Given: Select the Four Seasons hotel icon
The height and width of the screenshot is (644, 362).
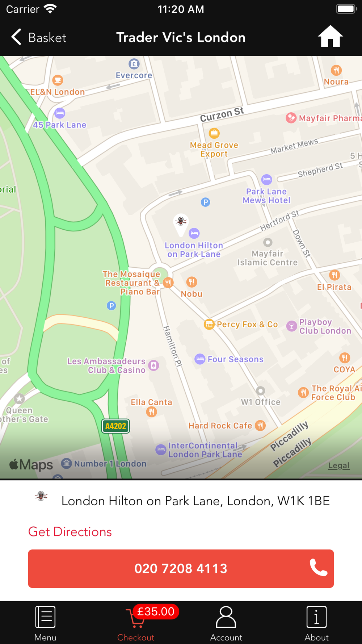Looking at the screenshot, I should (x=200, y=359).
